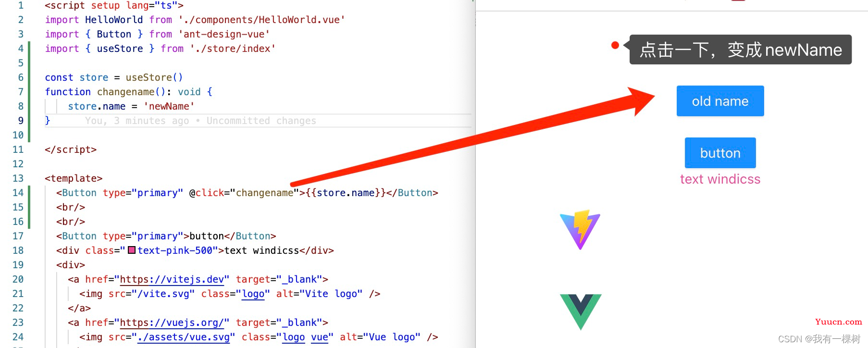
Task: Click the blue "old name" button
Action: click(720, 101)
